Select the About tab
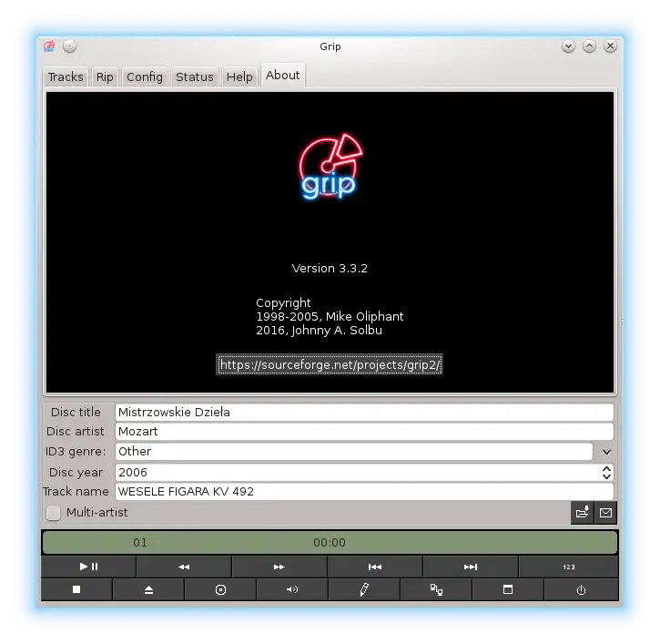This screenshot has height=644, width=660. tap(283, 76)
